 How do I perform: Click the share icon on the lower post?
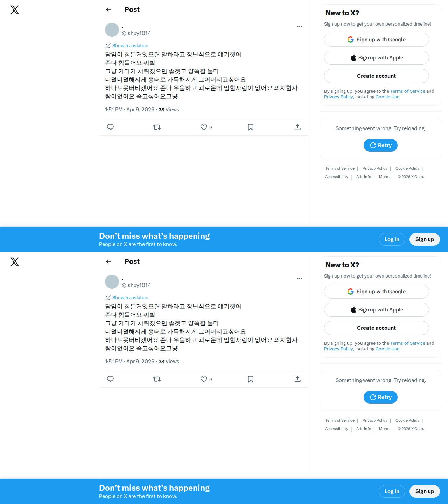point(297,379)
